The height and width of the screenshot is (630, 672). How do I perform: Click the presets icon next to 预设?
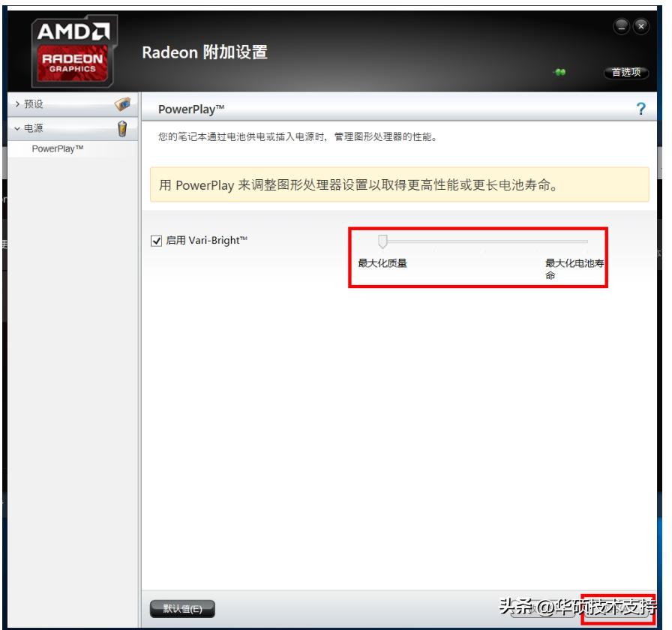click(x=122, y=104)
